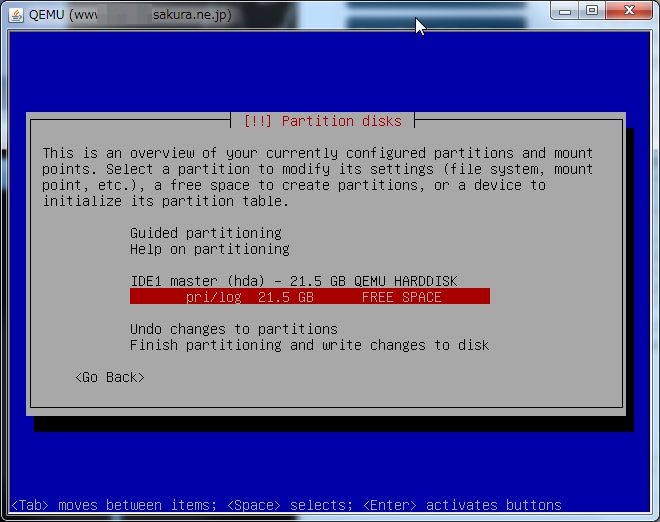Image resolution: width=660 pixels, height=522 pixels.
Task: Click the QEMU window title text
Action: pos(130,15)
